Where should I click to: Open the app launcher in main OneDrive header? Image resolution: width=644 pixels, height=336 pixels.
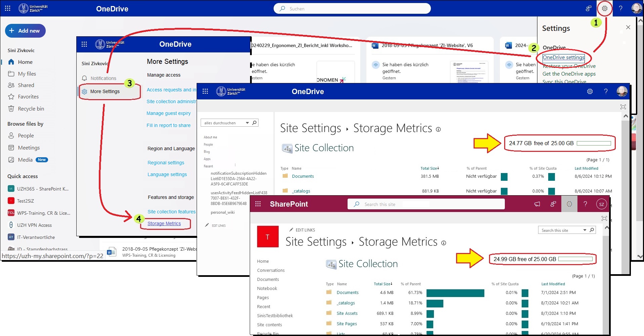(7, 8)
